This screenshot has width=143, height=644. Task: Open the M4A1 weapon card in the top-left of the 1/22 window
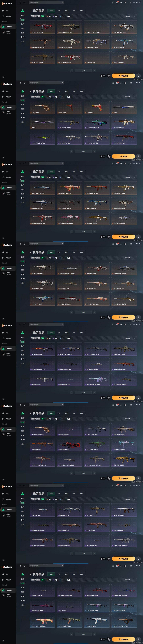42,27
